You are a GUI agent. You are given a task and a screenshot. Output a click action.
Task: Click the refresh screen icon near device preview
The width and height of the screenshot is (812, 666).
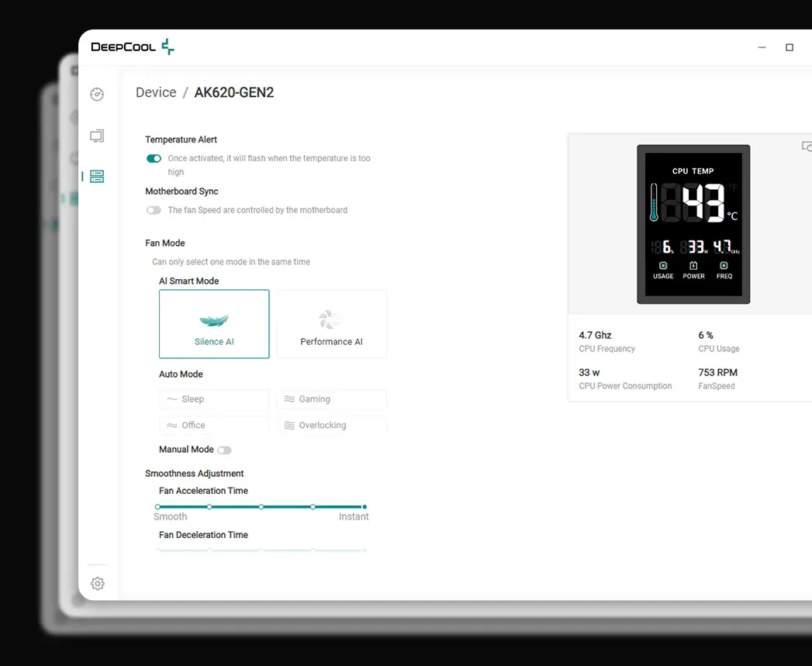[807, 147]
